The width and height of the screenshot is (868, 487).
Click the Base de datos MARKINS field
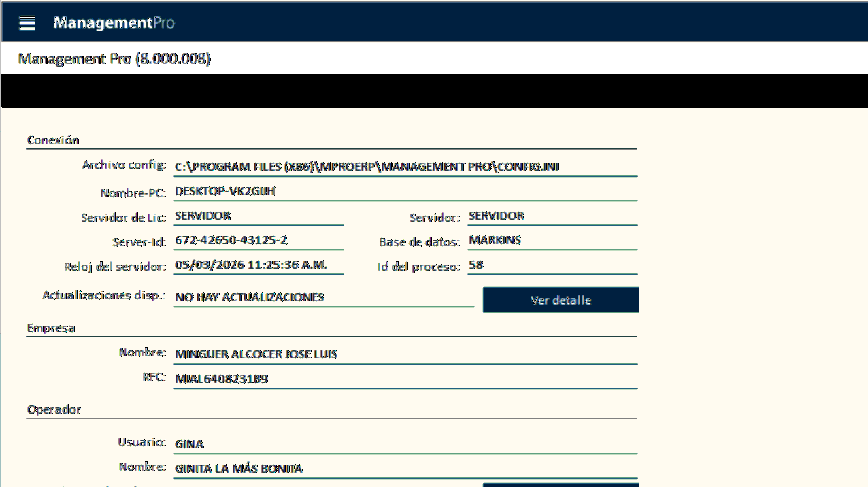click(x=552, y=241)
